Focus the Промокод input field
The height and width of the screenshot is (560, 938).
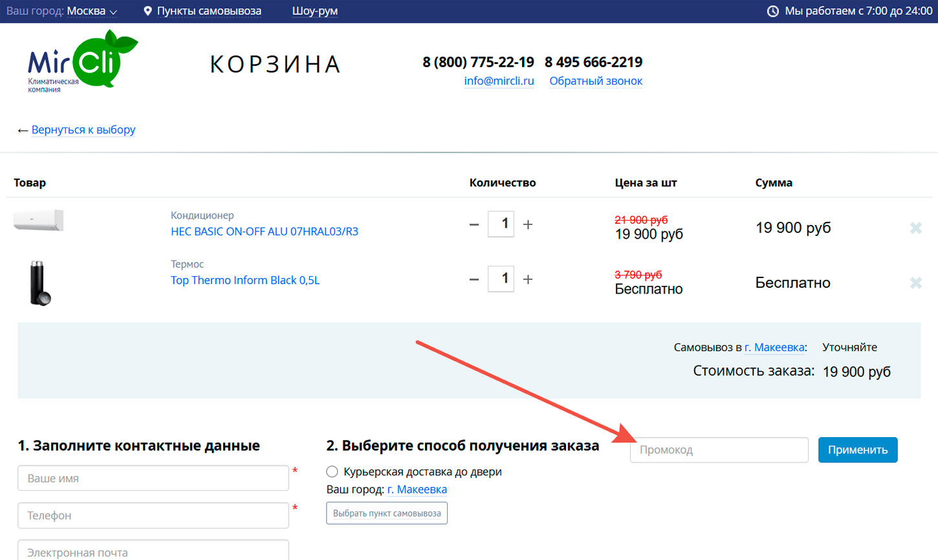(719, 450)
